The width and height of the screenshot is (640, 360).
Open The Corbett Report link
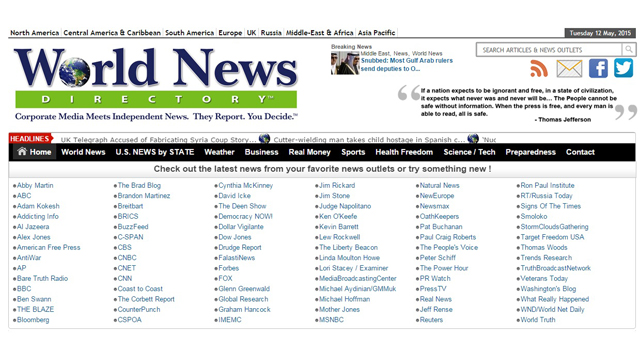146,299
